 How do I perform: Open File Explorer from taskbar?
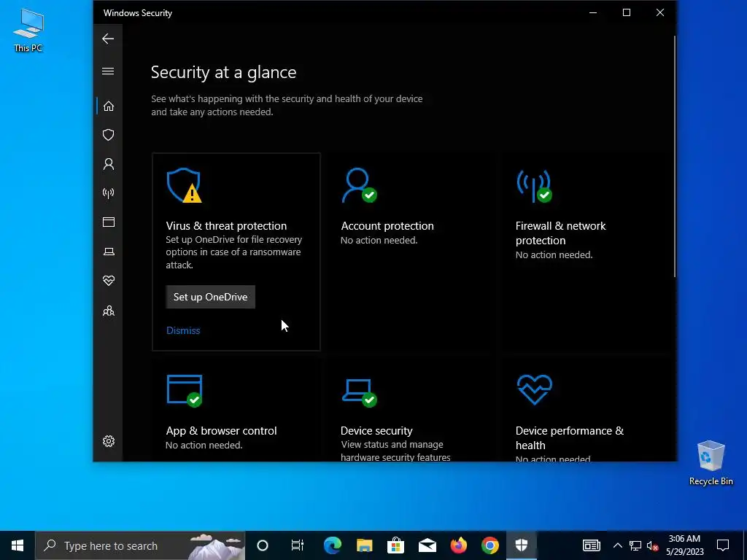click(364, 545)
